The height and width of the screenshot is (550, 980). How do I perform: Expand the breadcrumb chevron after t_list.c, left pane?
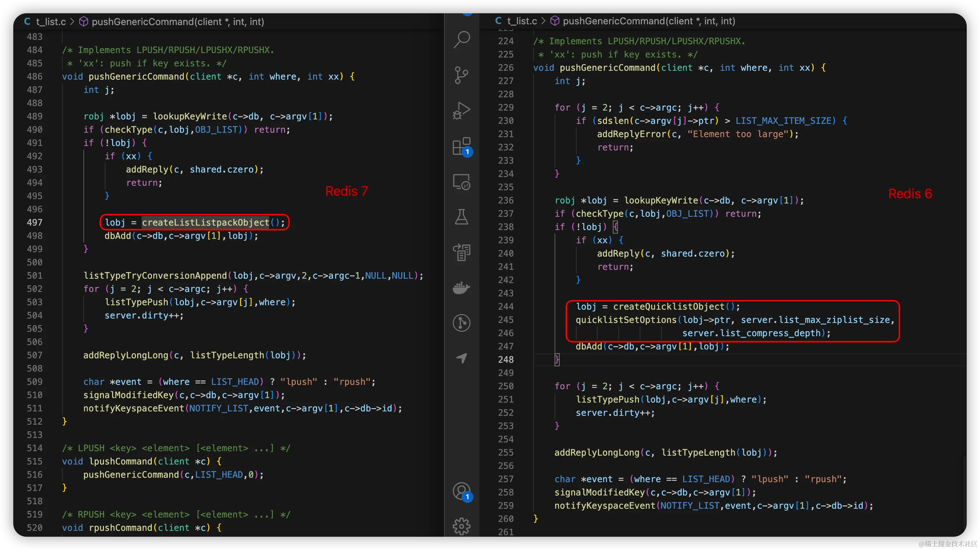click(x=72, y=22)
